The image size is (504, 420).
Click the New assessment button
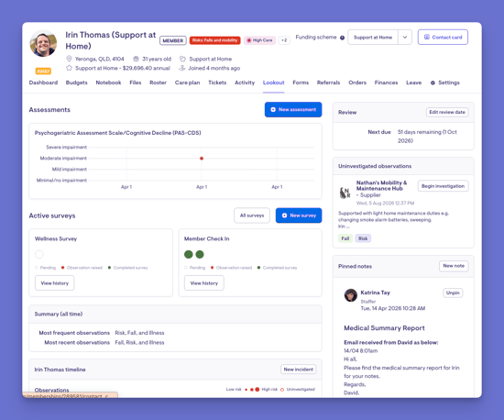click(293, 110)
